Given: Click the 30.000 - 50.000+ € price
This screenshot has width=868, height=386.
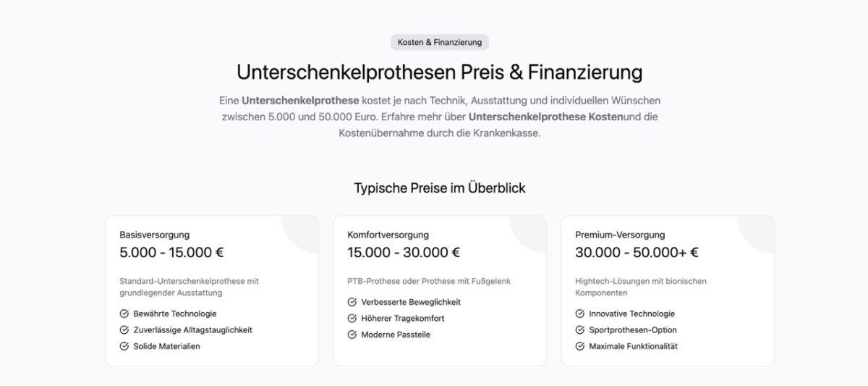Looking at the screenshot, I should pyautogui.click(x=637, y=253).
